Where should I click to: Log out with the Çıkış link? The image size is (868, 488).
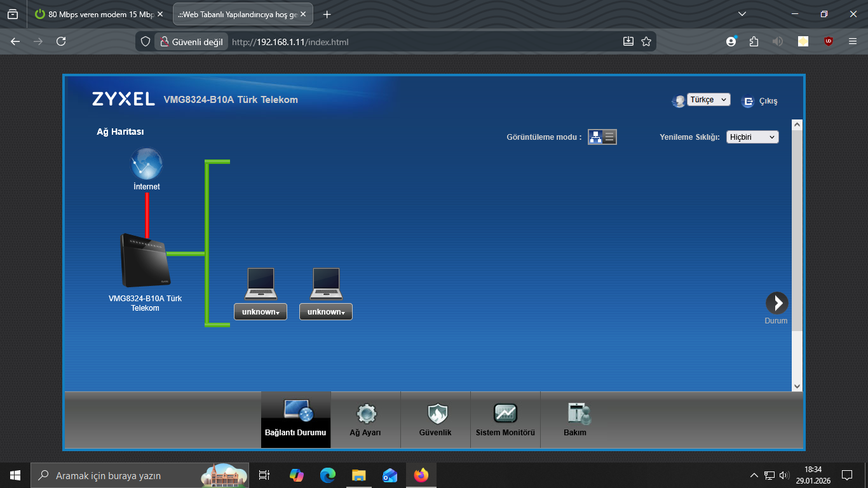(760, 101)
